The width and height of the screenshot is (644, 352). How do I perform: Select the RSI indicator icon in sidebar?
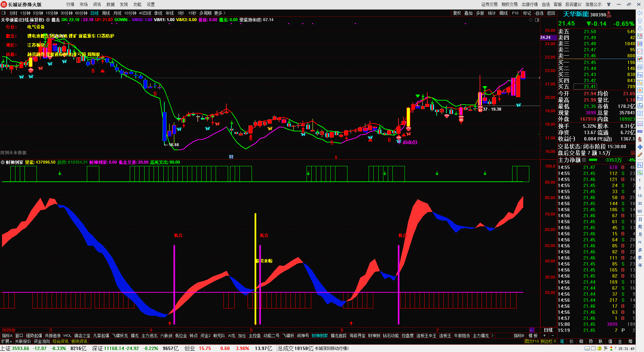[640, 131]
